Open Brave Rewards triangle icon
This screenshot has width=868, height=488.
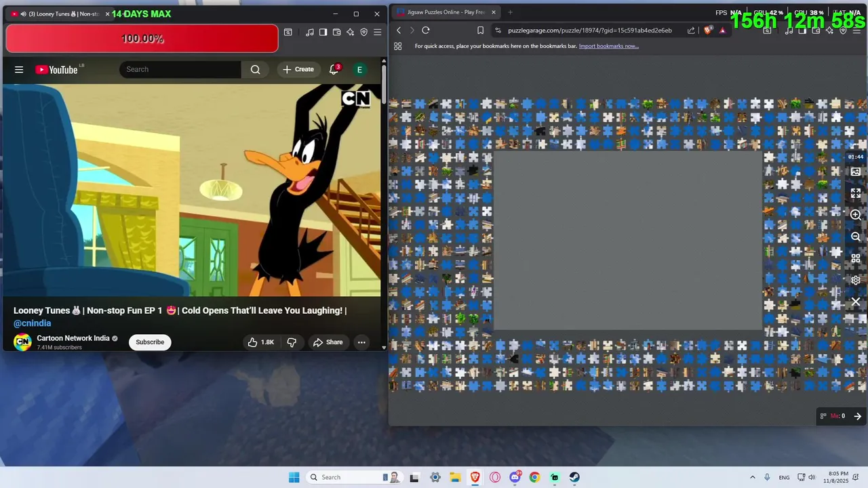click(722, 30)
